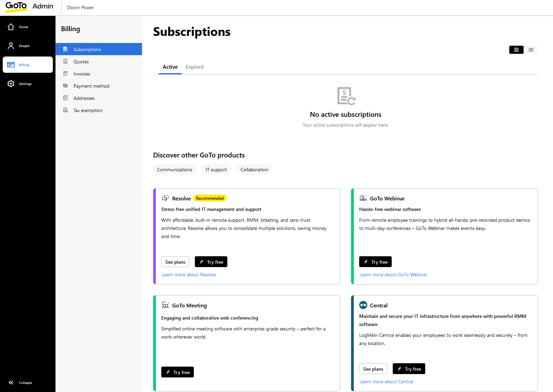Viewport: 553px width, 392px height.
Task: Select the Expired subscriptions tab
Action: pyautogui.click(x=195, y=67)
